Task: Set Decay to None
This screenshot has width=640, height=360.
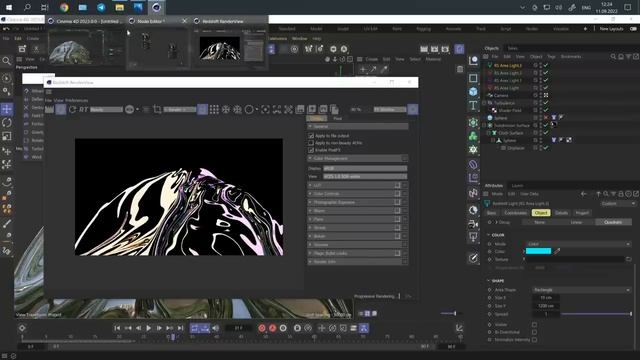Action: 540,222
